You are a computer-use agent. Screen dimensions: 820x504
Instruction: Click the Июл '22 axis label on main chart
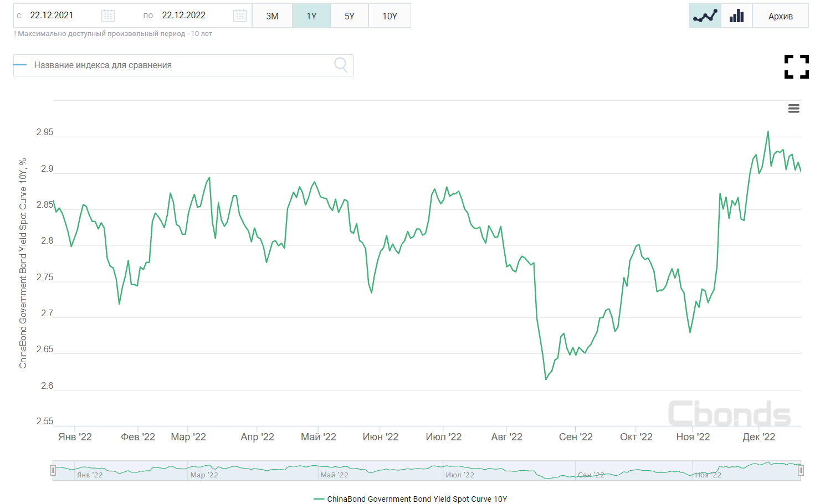tap(443, 437)
